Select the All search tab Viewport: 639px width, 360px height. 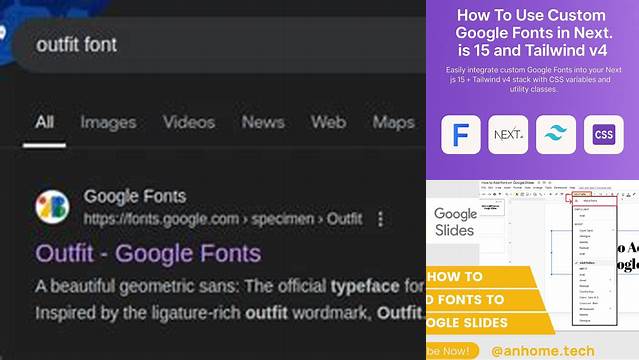point(44,122)
